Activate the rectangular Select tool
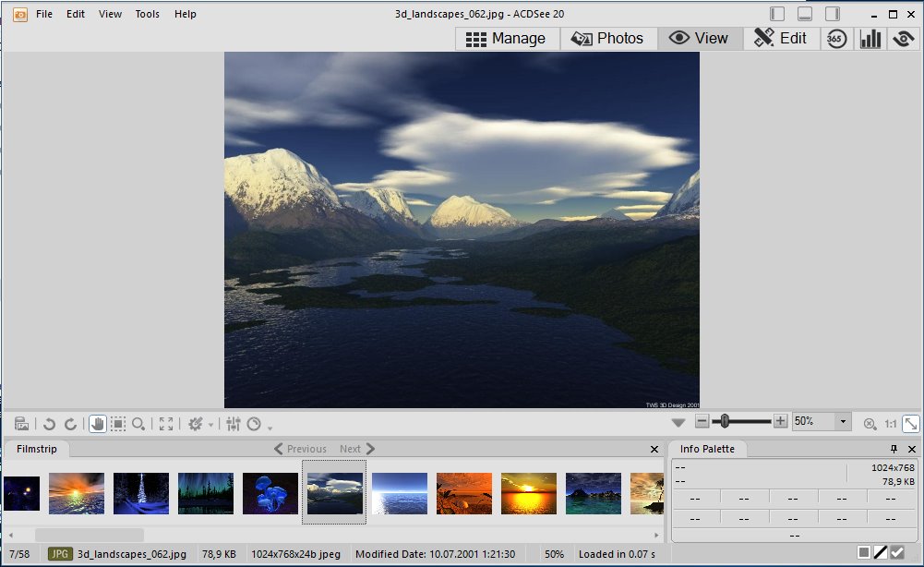This screenshot has width=924, height=567. tap(118, 424)
